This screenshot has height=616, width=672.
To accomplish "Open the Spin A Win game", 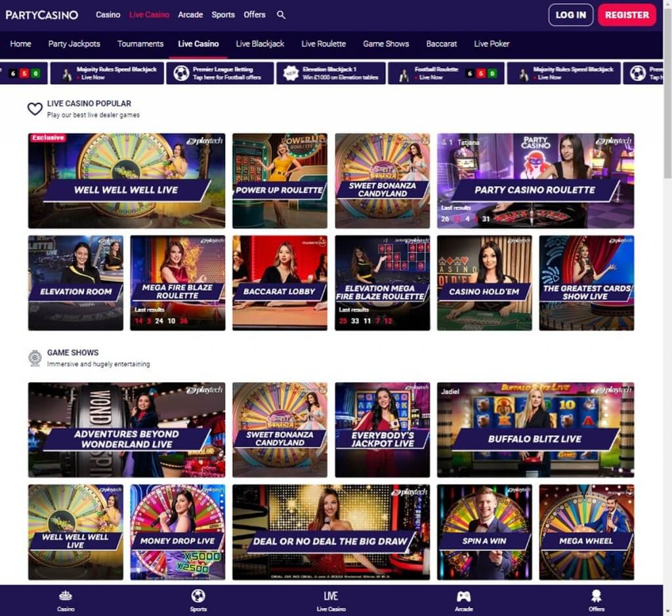I will coord(484,532).
